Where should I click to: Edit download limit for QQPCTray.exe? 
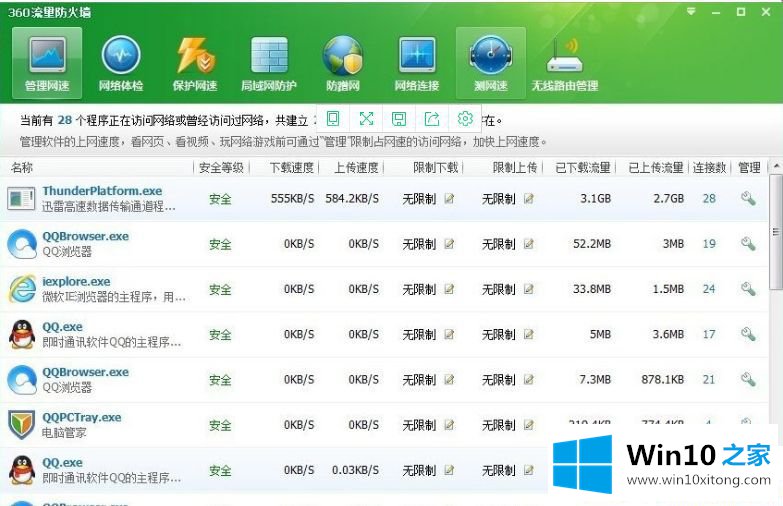[449, 425]
